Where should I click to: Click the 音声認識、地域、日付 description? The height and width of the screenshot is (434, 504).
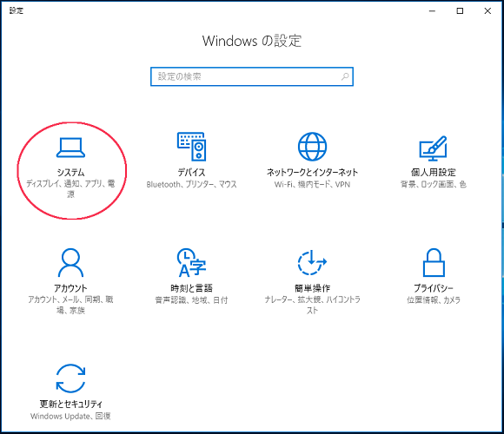pyautogui.click(x=191, y=300)
